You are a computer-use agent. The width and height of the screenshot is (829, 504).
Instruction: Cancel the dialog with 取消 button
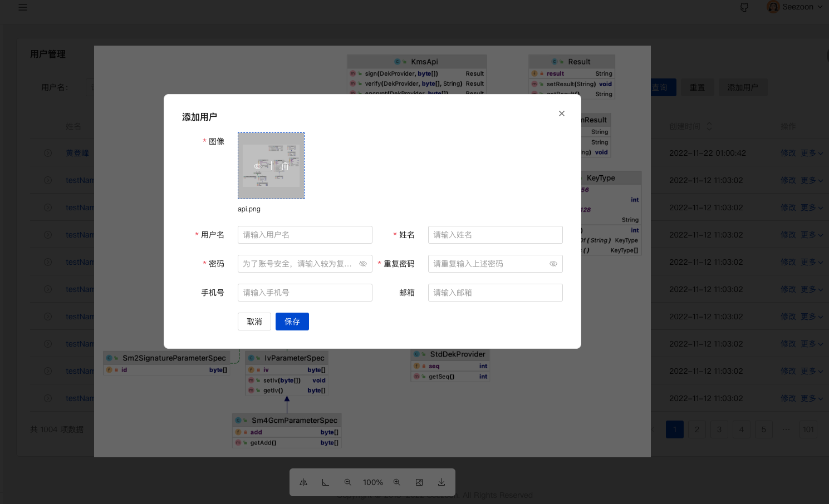coord(254,322)
